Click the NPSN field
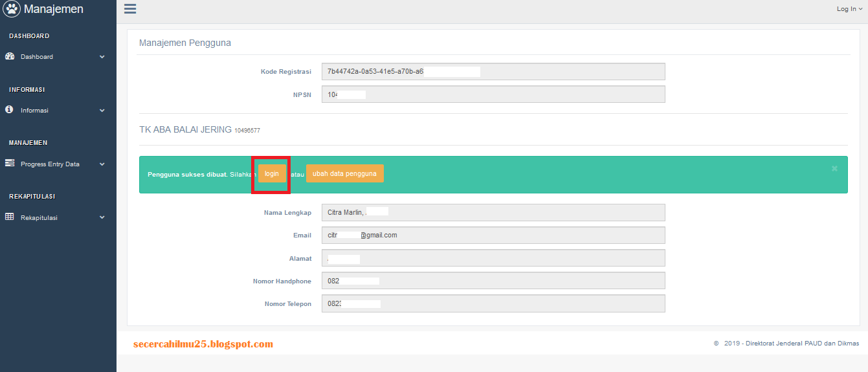Image resolution: width=868 pixels, height=372 pixels. point(493,94)
